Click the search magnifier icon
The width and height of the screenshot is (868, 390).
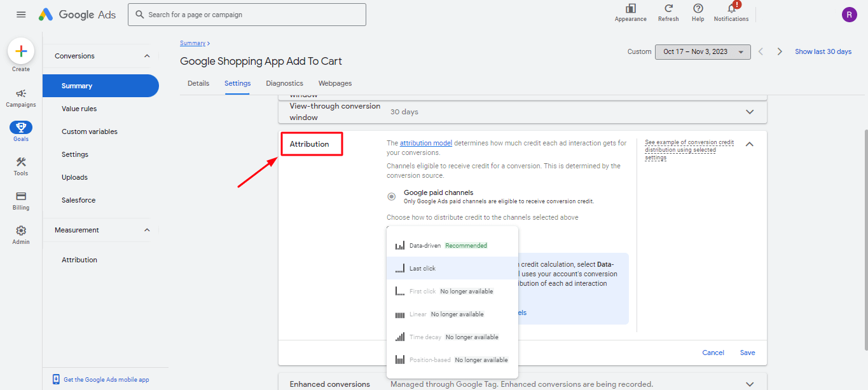click(139, 15)
